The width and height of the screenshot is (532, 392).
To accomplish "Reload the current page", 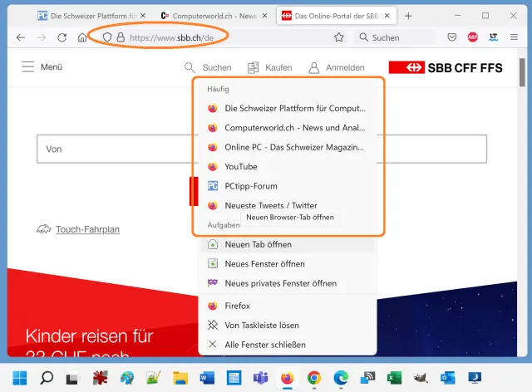I will 62,37.
